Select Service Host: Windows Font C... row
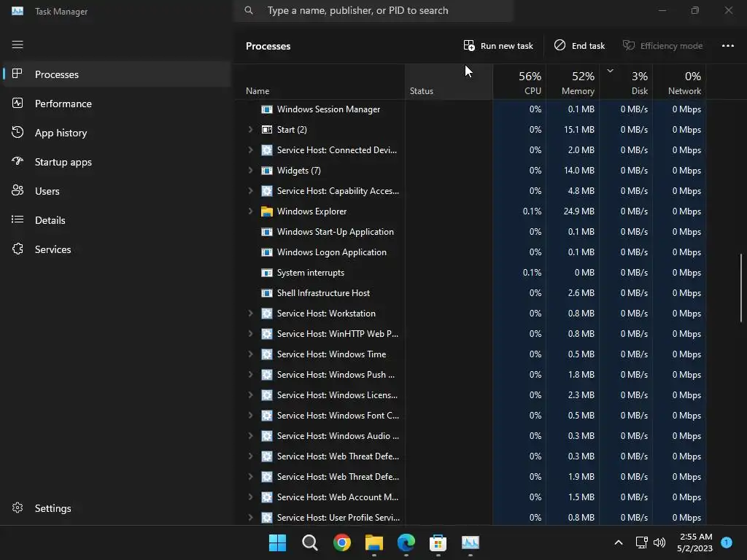The height and width of the screenshot is (560, 747). (x=470, y=416)
